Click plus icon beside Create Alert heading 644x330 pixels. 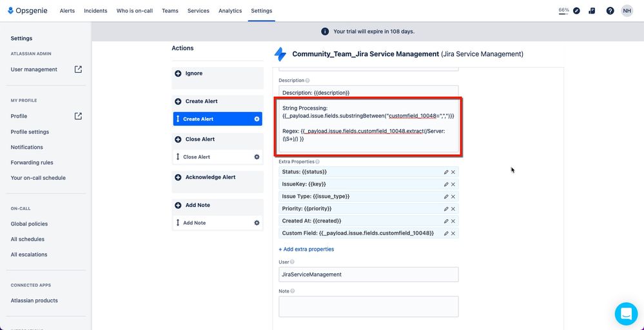tap(178, 101)
